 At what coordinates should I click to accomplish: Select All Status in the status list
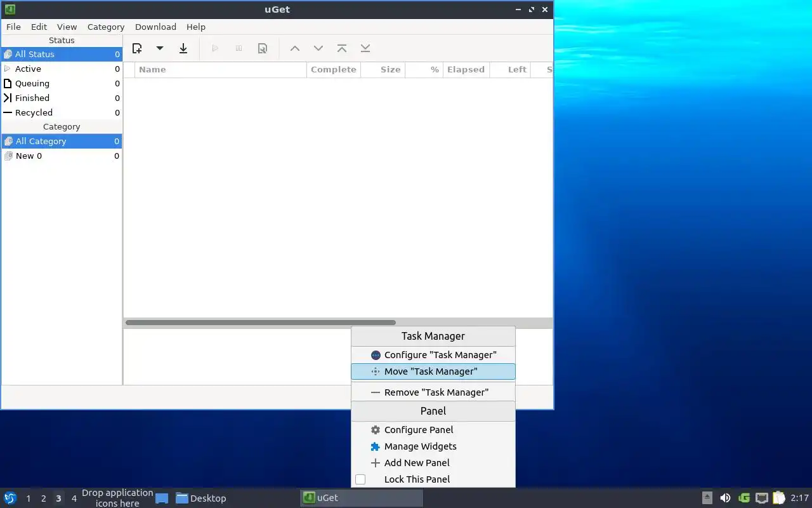tap(62, 54)
